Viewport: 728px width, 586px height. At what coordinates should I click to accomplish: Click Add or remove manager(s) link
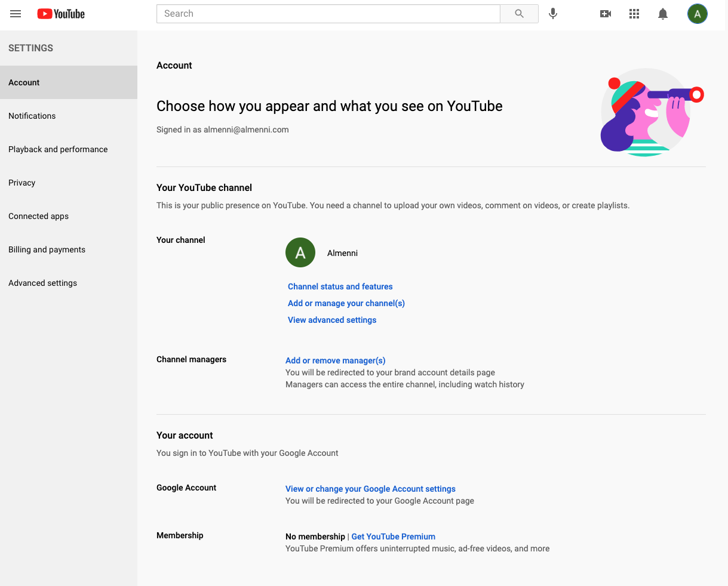pos(336,360)
